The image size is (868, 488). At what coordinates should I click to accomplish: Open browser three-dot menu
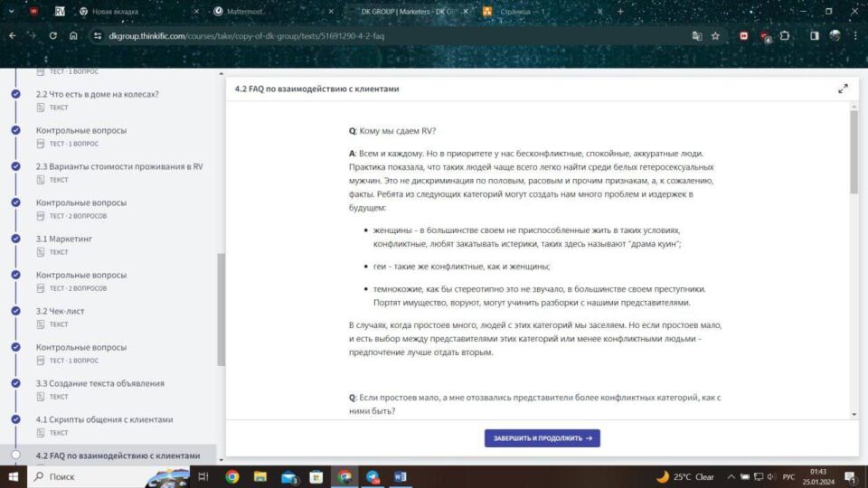tap(854, 36)
